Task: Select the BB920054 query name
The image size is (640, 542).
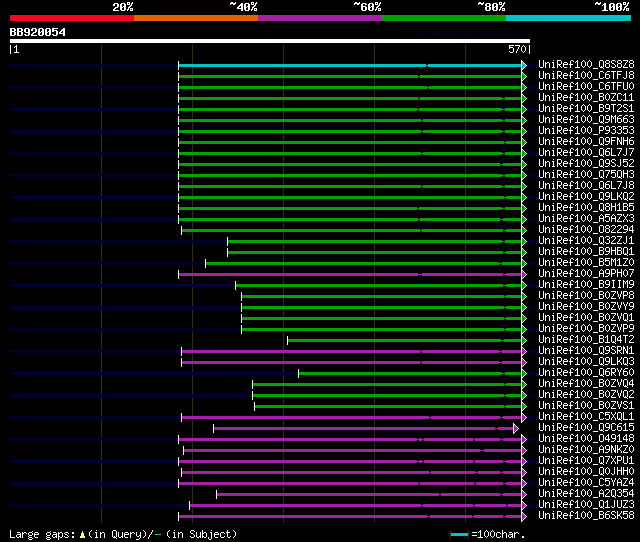Action: click(38, 32)
